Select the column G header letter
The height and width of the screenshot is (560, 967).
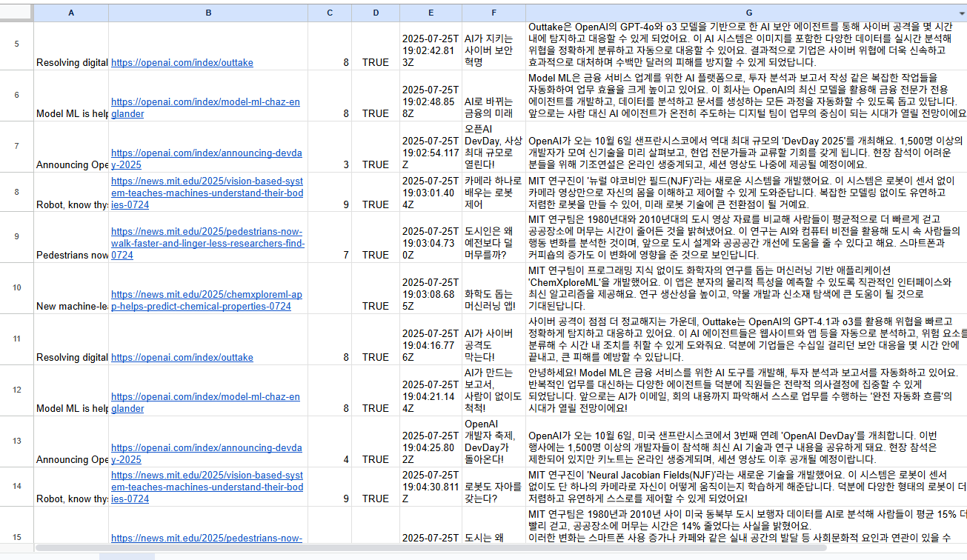coord(749,13)
